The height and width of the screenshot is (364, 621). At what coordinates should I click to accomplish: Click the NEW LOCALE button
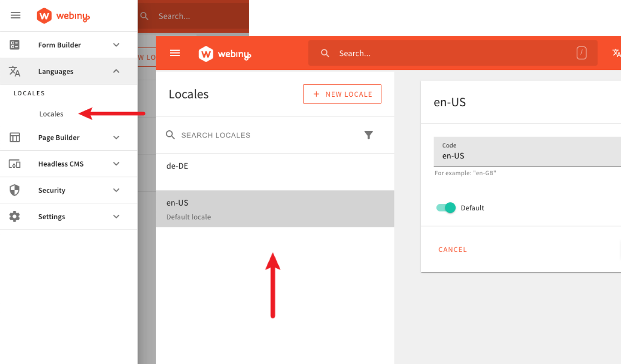(x=342, y=94)
